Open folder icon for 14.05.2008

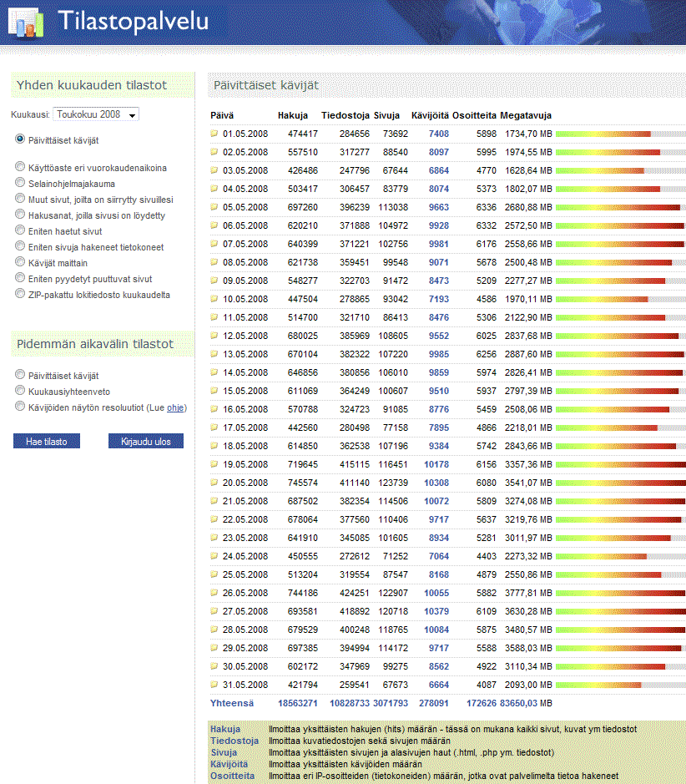click(214, 372)
